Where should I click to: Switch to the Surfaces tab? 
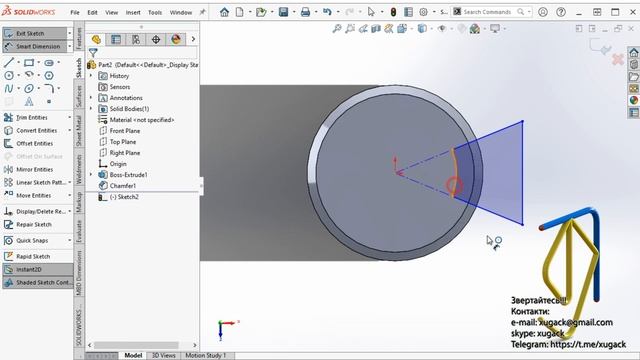click(79, 96)
